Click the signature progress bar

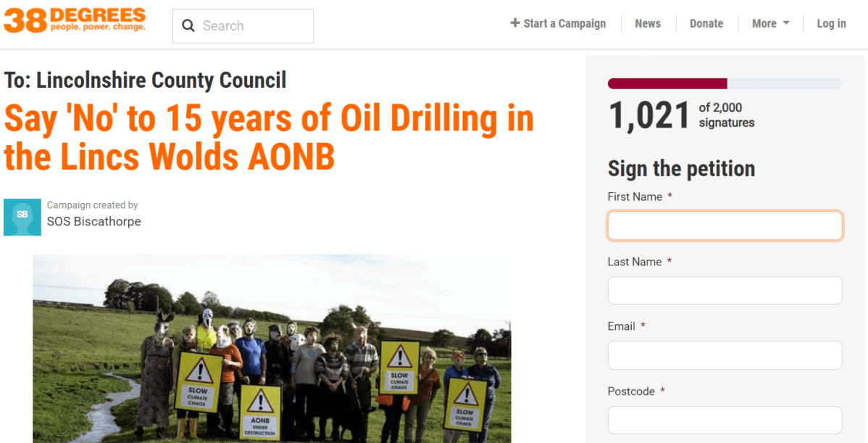point(725,83)
